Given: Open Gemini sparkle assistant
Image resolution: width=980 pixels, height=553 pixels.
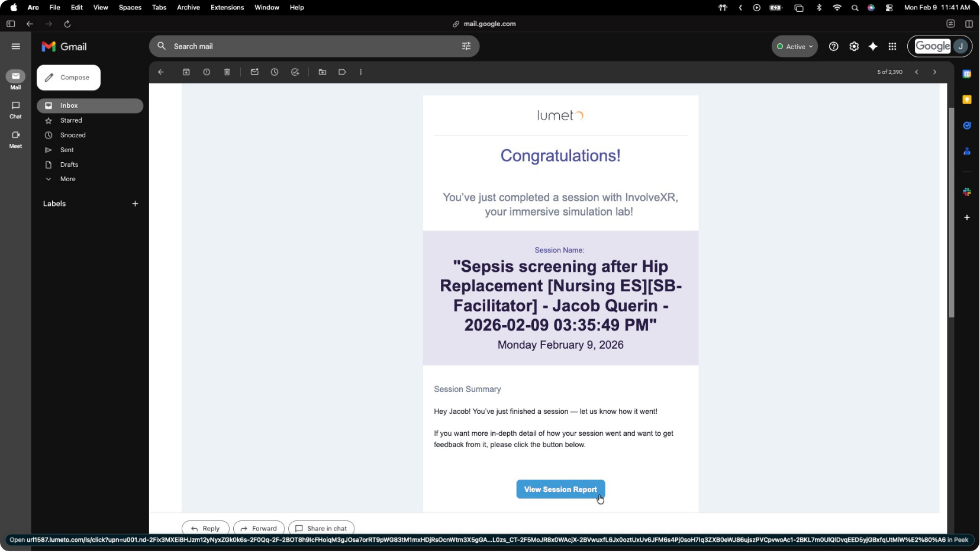Looking at the screenshot, I should [873, 47].
